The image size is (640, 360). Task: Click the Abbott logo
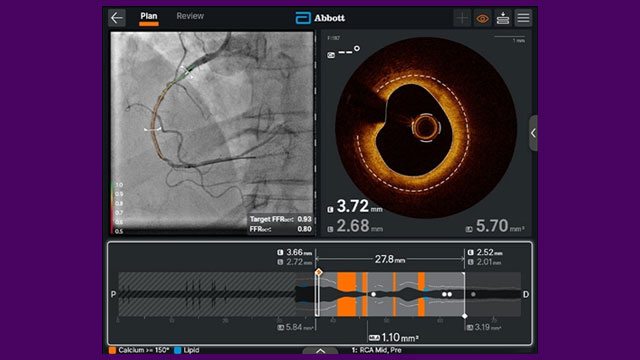(x=320, y=18)
